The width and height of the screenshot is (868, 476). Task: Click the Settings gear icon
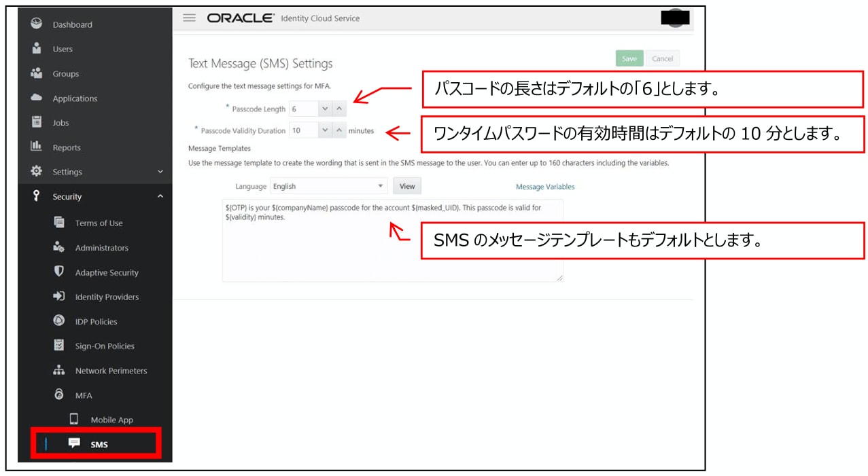pos(37,171)
